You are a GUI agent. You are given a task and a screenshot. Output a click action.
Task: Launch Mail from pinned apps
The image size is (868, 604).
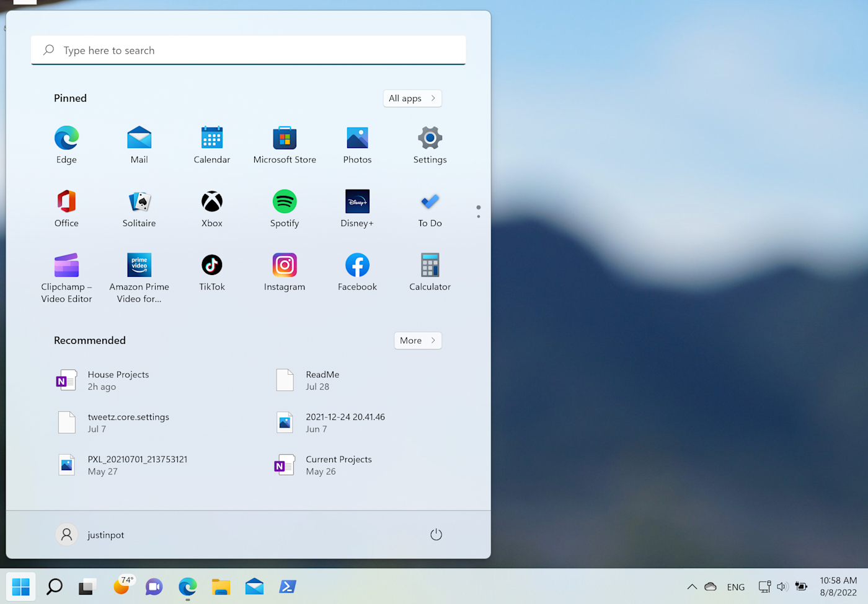coord(139,145)
